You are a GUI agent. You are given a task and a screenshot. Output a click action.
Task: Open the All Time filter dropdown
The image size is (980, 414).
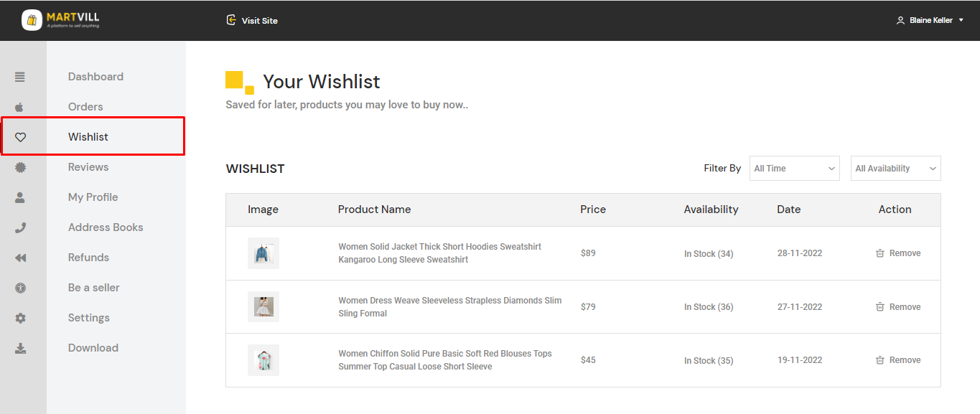[794, 169]
